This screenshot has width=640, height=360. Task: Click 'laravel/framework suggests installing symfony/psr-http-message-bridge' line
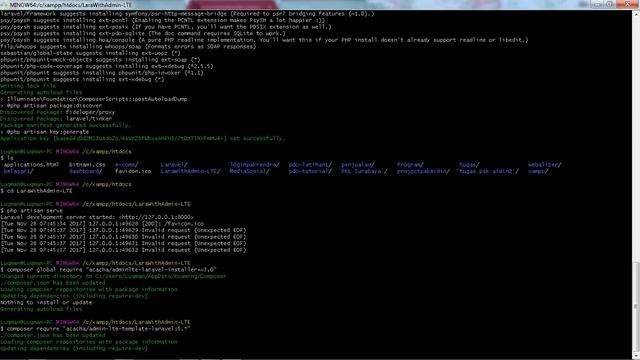tap(187, 13)
